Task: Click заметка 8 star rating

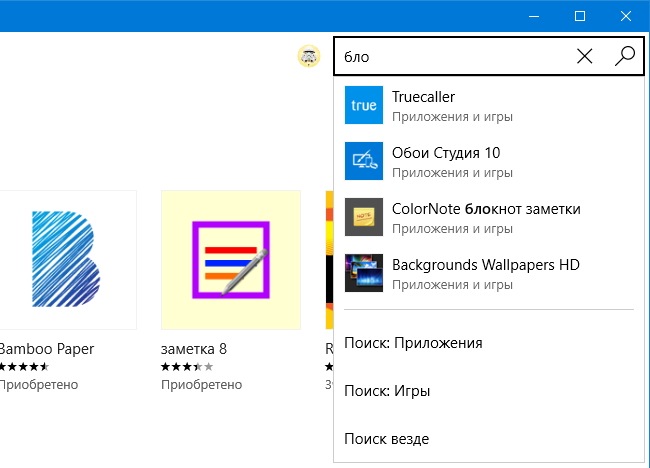Action: click(187, 366)
